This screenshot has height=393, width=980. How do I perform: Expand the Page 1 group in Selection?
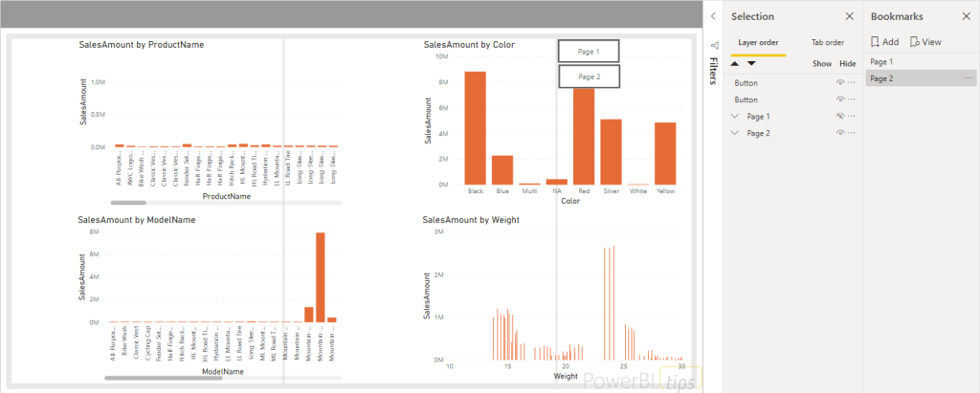pyautogui.click(x=735, y=116)
